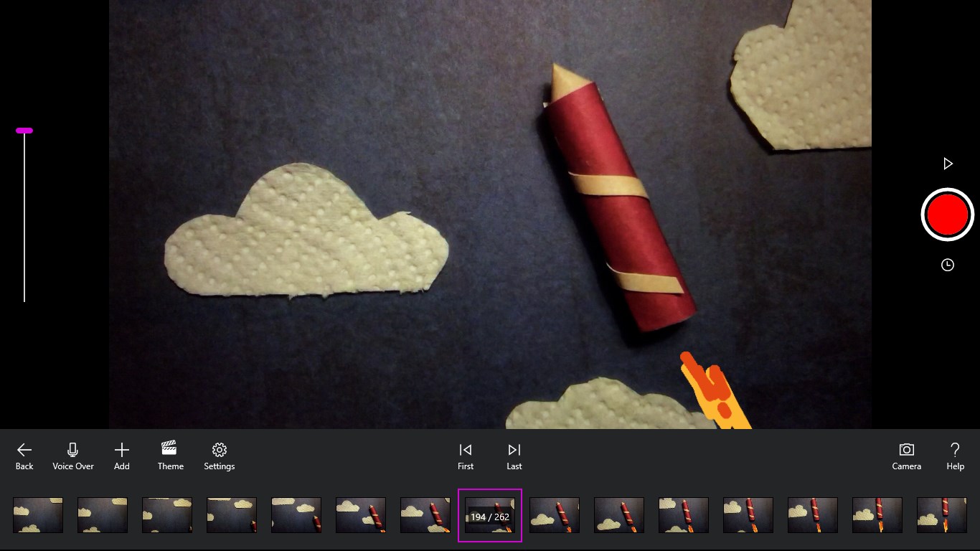The height and width of the screenshot is (551, 980).
Task: Open the Voice Over microphone tool
Action: click(x=73, y=456)
